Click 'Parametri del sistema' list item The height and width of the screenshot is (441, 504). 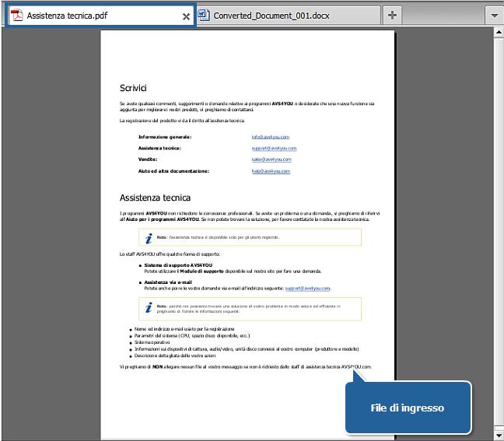point(192,335)
